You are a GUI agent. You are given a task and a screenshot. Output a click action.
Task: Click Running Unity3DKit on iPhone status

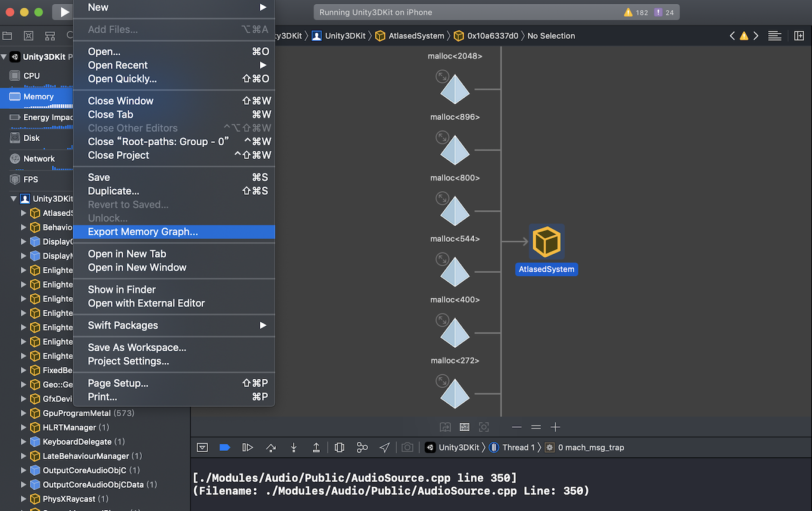tap(376, 12)
